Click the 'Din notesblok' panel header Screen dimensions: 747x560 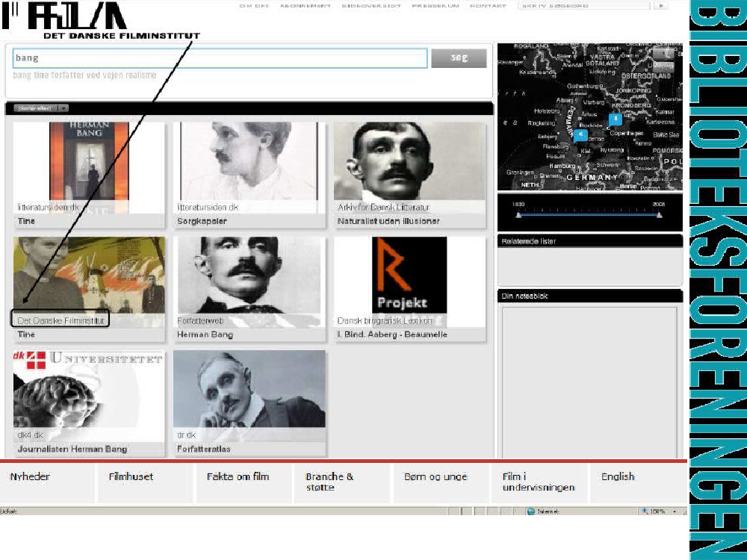point(590,296)
